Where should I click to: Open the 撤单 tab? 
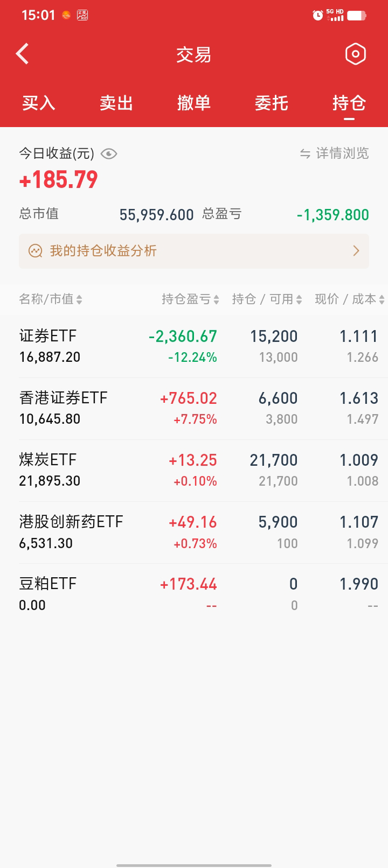tap(194, 103)
